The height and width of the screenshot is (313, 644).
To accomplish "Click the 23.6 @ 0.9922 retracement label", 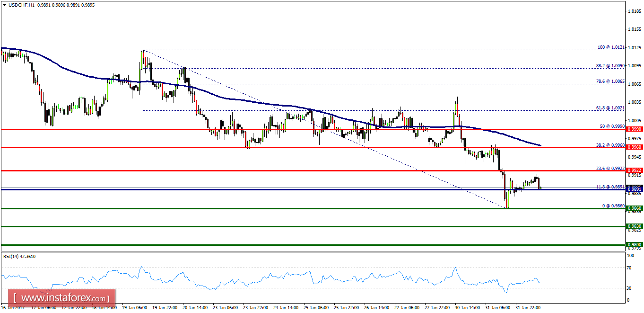I will pos(609,168).
